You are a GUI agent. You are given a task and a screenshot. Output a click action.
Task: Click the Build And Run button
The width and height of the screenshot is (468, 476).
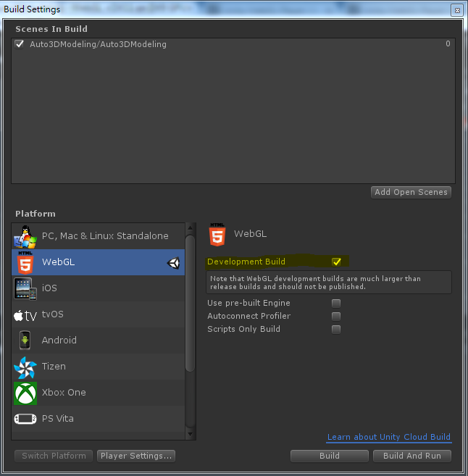(411, 456)
